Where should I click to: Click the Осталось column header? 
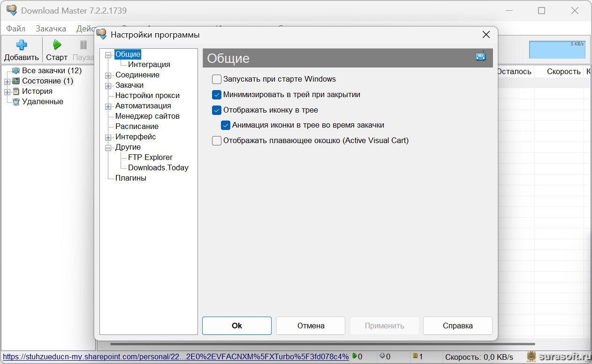point(514,71)
